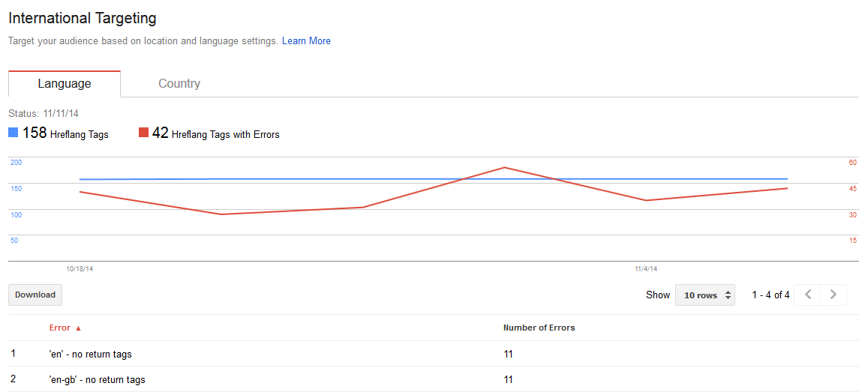Click the 10/18/14 date on chart axis

click(x=80, y=268)
